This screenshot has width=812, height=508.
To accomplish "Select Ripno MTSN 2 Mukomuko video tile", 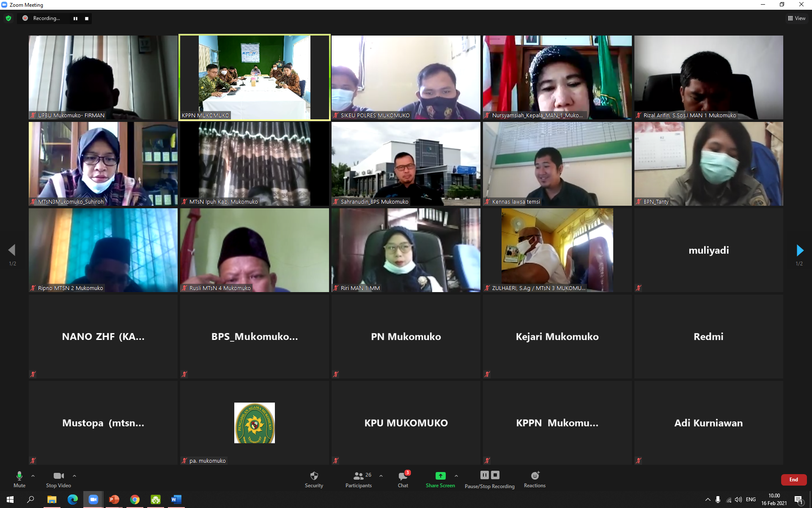I will point(103,250).
